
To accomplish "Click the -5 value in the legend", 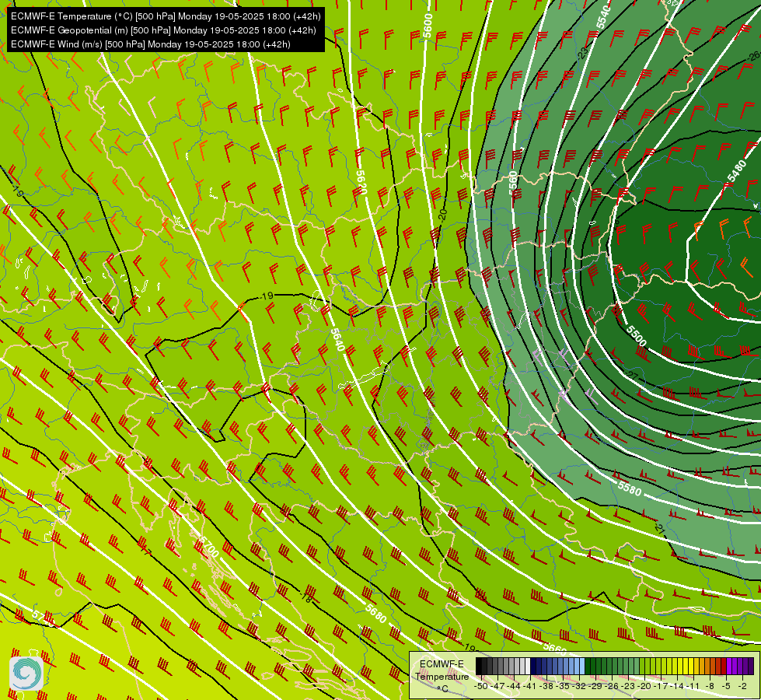I will pyautogui.click(x=727, y=686).
